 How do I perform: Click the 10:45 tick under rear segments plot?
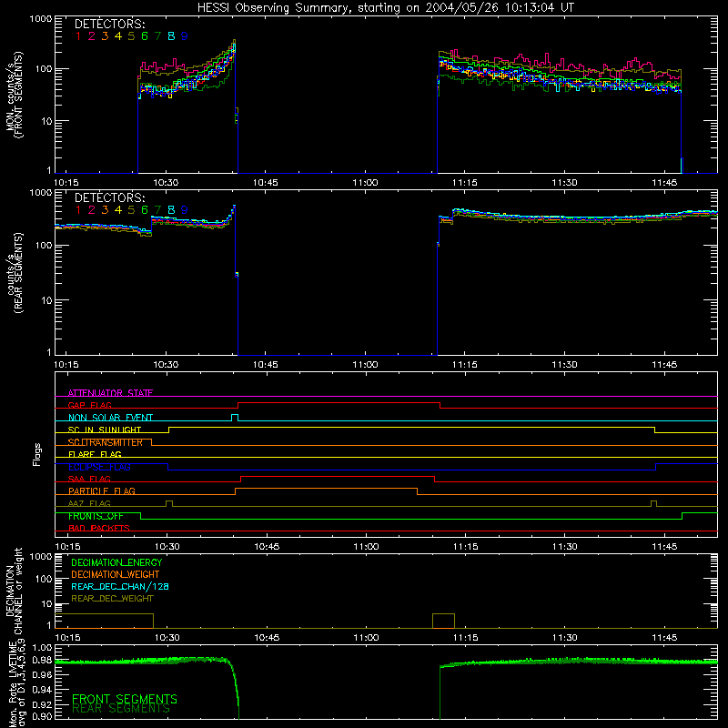point(266,365)
